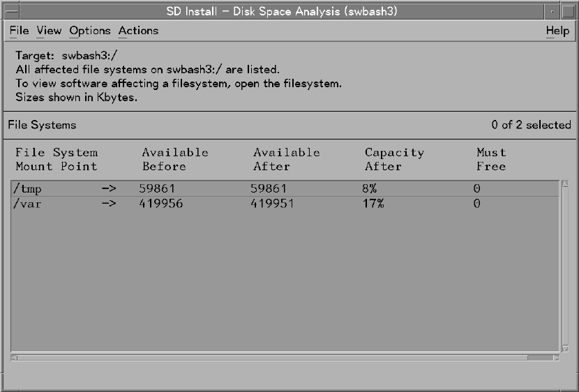Click the 419951 Available After value
Viewport: 579px width, 392px height.
[x=272, y=204]
